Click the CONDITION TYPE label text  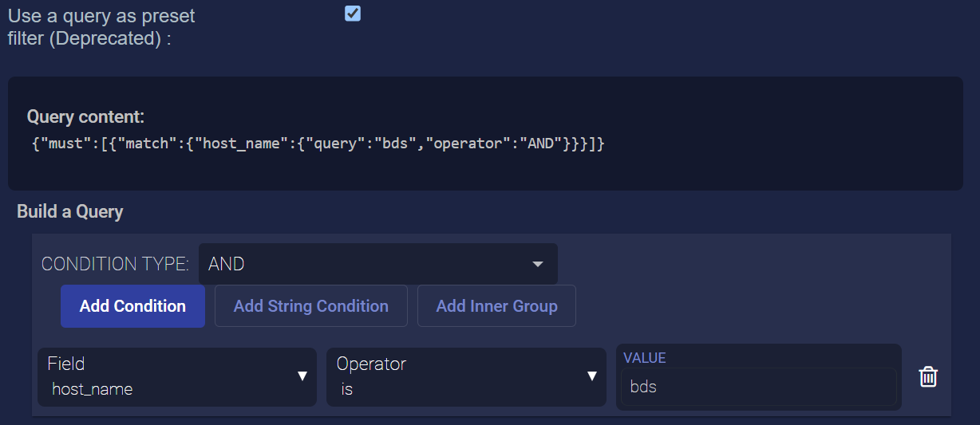click(115, 264)
